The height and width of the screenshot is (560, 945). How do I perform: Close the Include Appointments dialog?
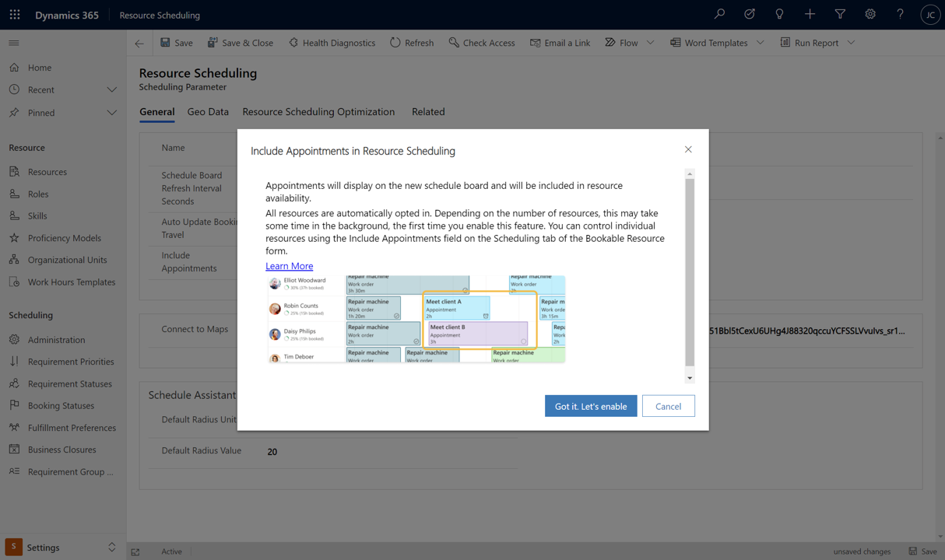tap(688, 149)
